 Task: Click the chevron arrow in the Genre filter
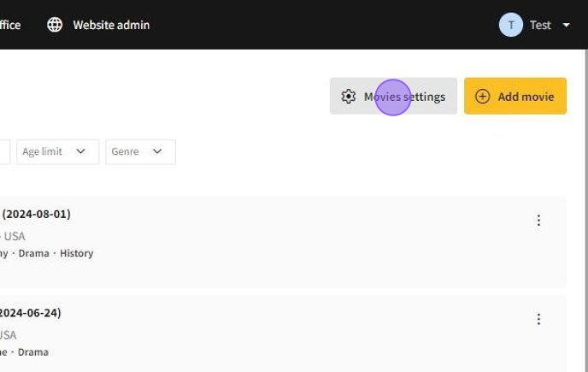pos(157,151)
